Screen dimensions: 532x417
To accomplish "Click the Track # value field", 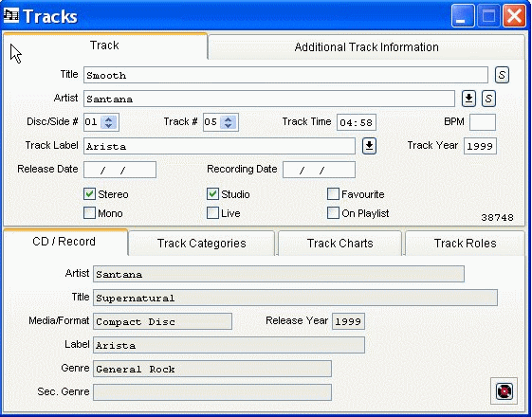I will (x=212, y=122).
